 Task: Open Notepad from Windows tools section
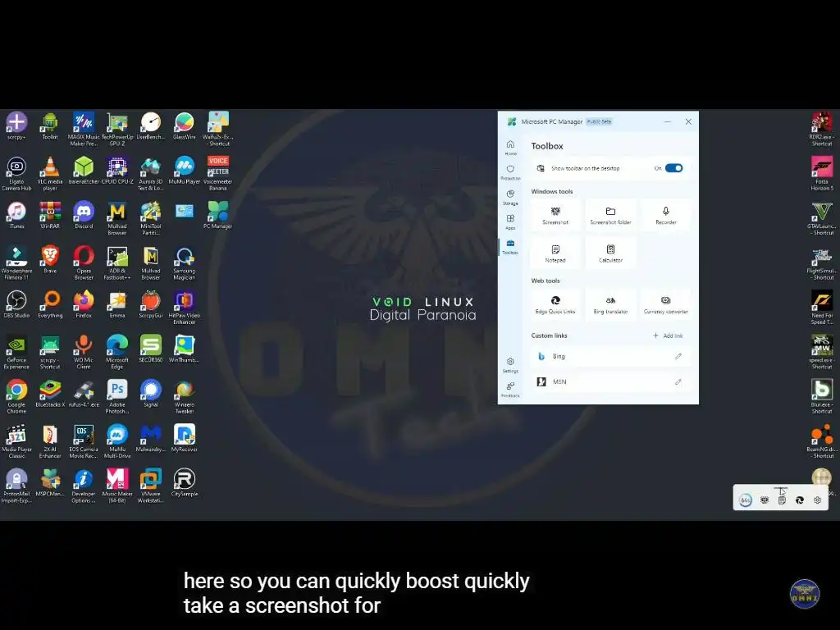click(555, 253)
